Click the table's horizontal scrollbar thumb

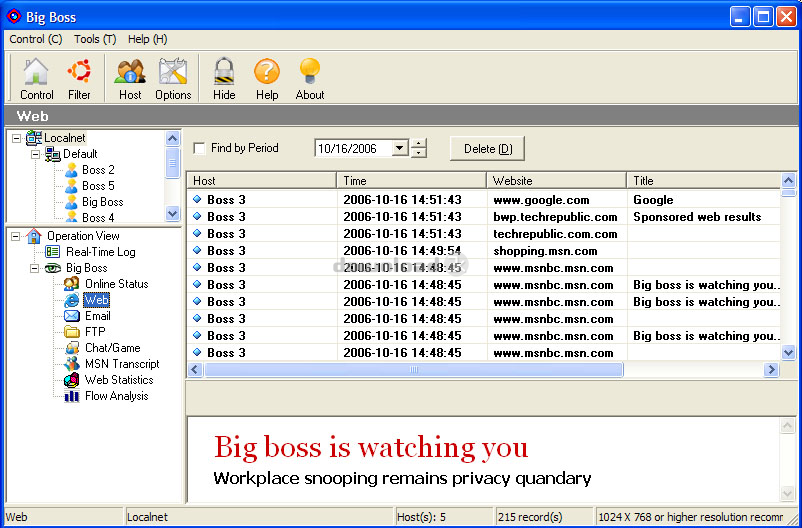point(414,369)
